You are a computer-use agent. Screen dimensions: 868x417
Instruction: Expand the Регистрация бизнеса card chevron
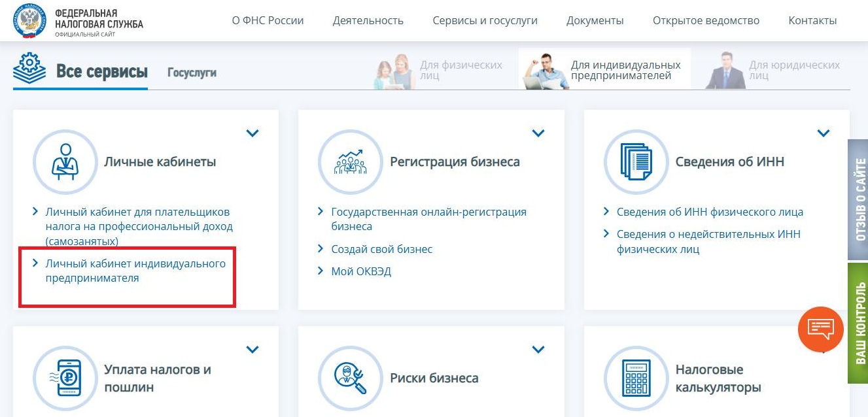tap(538, 133)
